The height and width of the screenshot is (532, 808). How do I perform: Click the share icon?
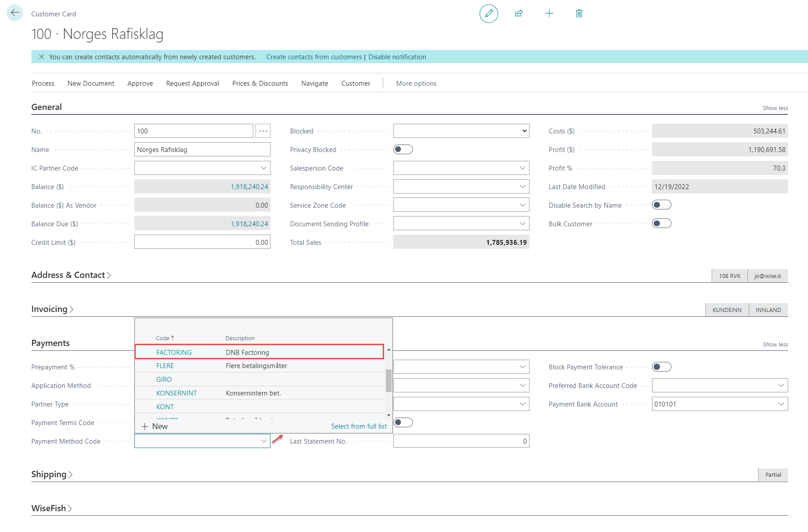coord(519,14)
